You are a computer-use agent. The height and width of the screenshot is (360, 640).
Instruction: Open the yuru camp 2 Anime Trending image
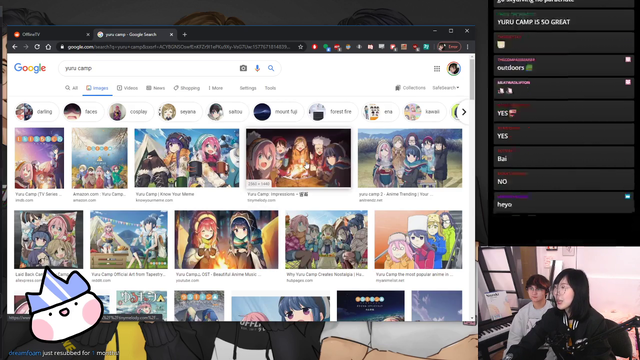point(410,158)
